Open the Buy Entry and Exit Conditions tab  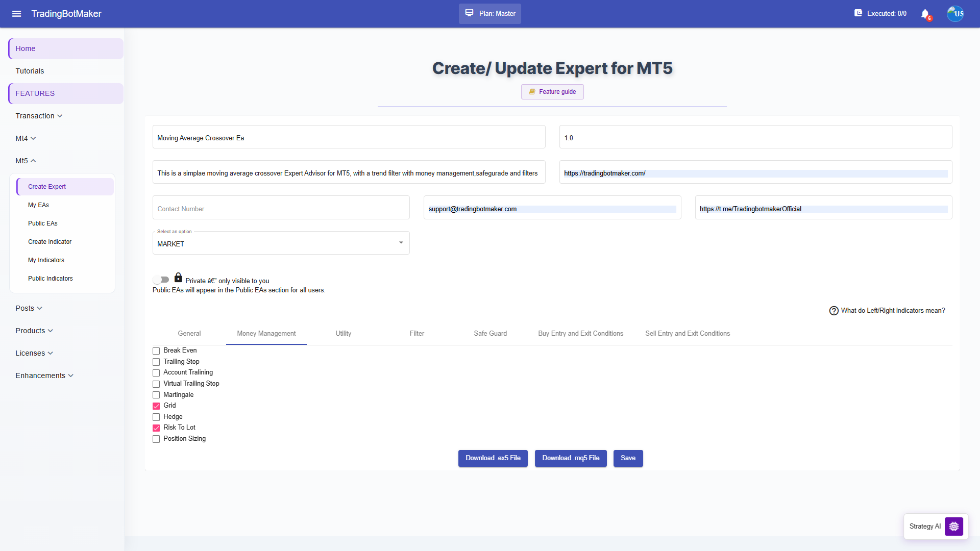tap(580, 334)
